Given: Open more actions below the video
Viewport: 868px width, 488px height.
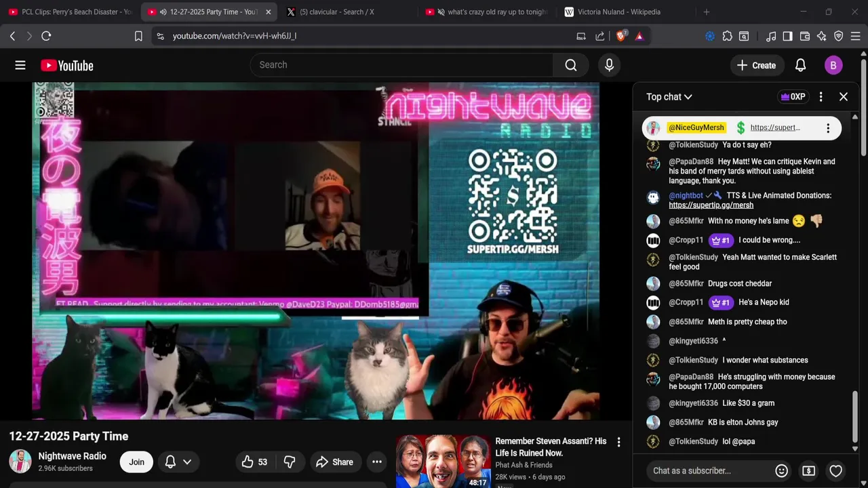Looking at the screenshot, I should (377, 462).
